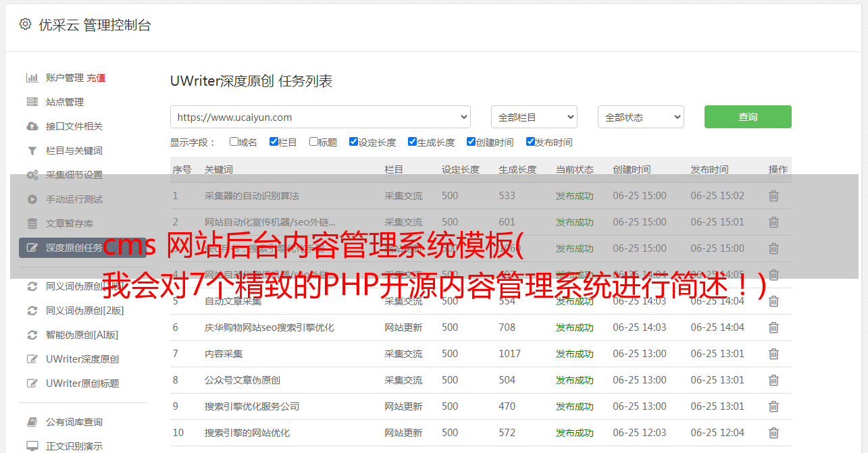This screenshot has height=453, width=868.
Task: Enable the 域名 field checkbox
Action: pos(234,142)
